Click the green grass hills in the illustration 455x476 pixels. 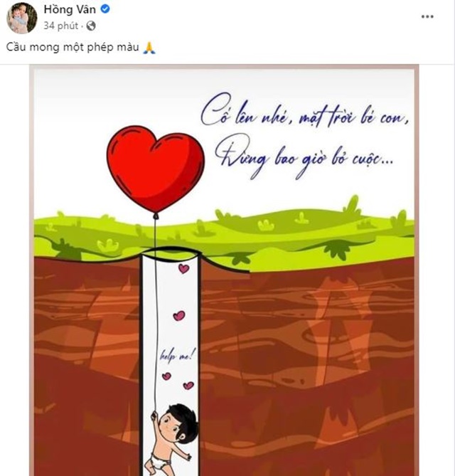[224, 234]
